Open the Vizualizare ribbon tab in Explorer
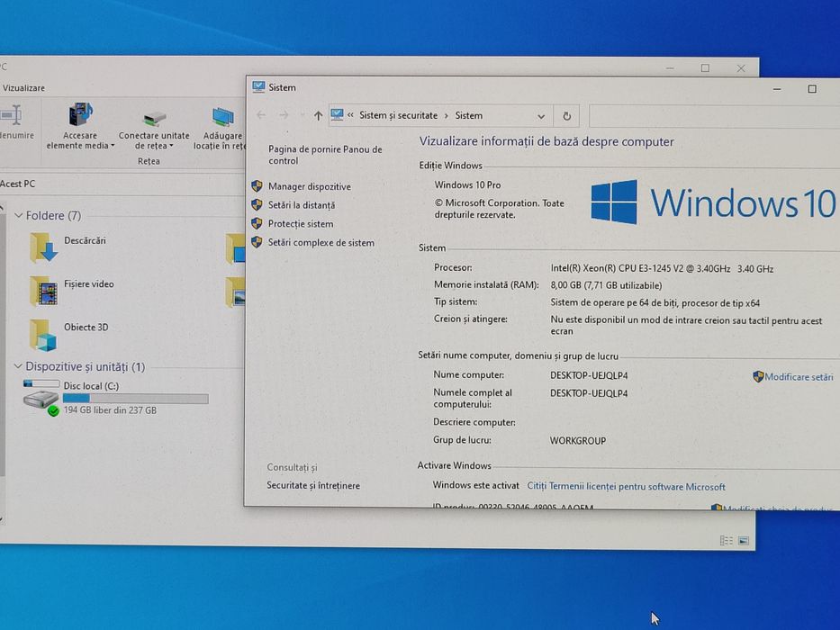840x630 pixels. coord(23,88)
